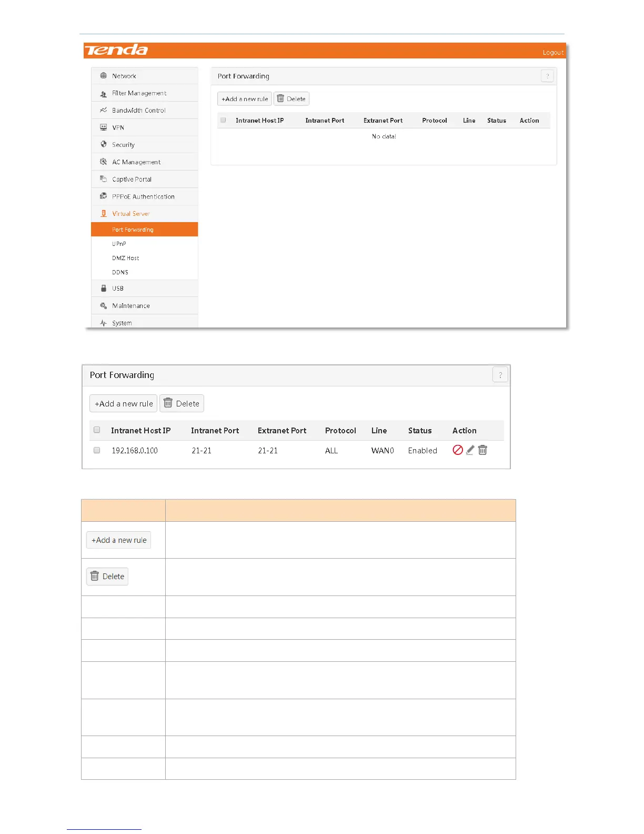Click +Add a new rule in lower Port Forwarding panel

click(x=124, y=403)
